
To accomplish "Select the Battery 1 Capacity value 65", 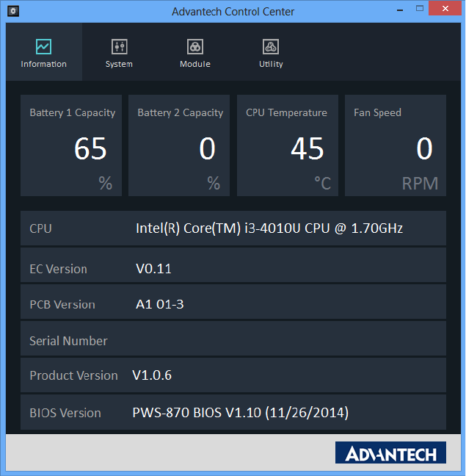I will (x=90, y=148).
